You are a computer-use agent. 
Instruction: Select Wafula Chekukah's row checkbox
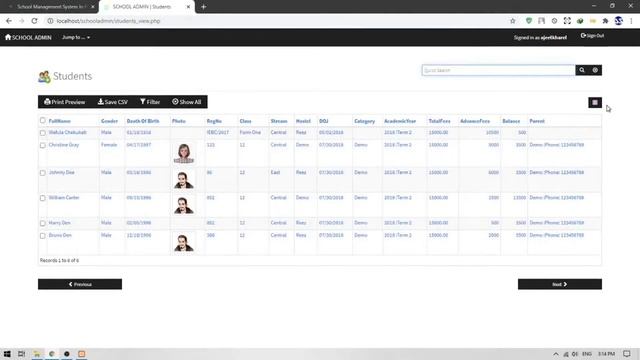coord(42,133)
